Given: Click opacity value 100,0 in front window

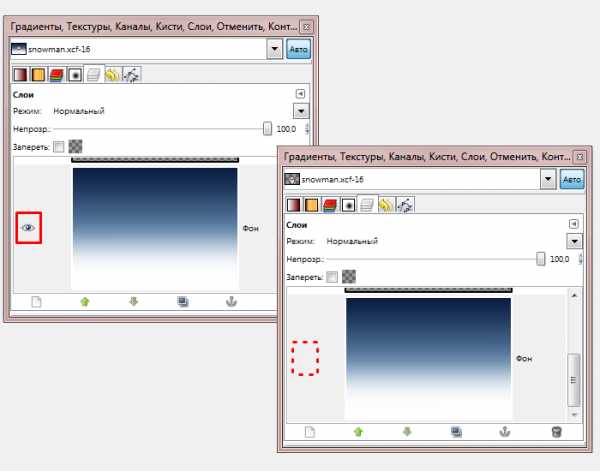Looking at the screenshot, I should tap(560, 259).
